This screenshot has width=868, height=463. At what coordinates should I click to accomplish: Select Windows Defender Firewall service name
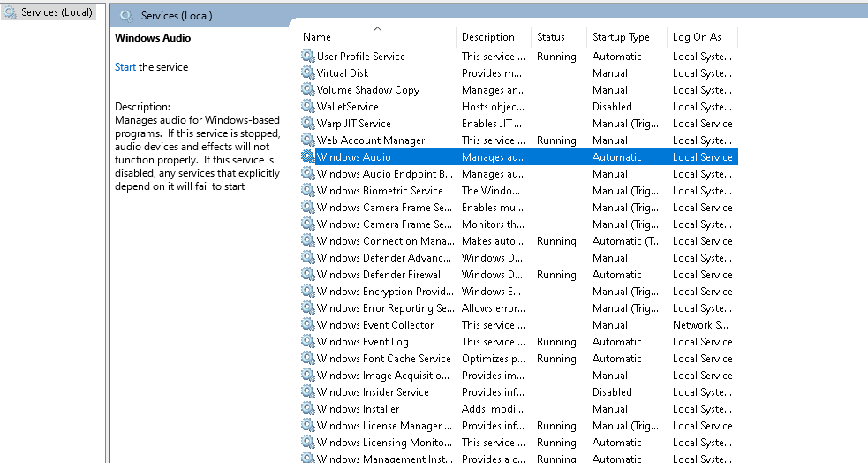[x=380, y=275]
